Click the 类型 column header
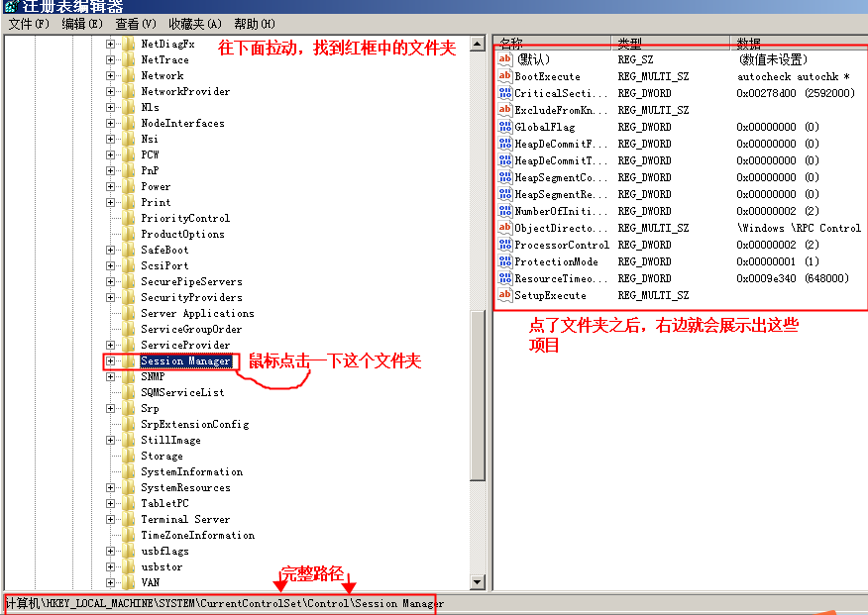 (x=630, y=44)
